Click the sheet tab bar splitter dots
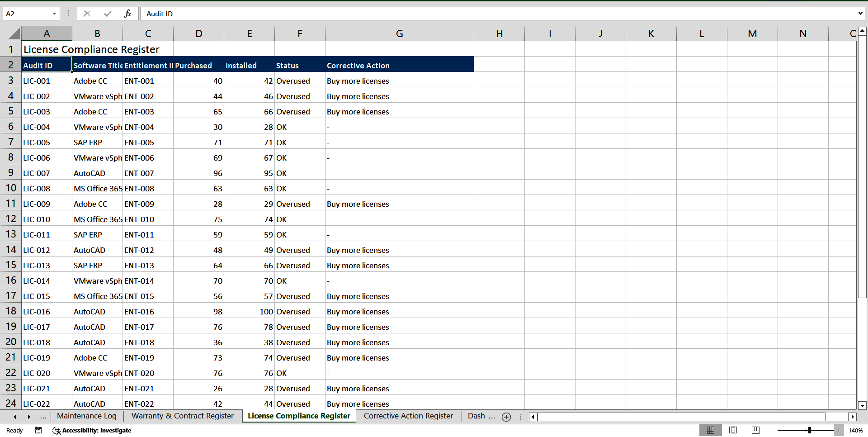The width and height of the screenshot is (868, 437). [521, 417]
